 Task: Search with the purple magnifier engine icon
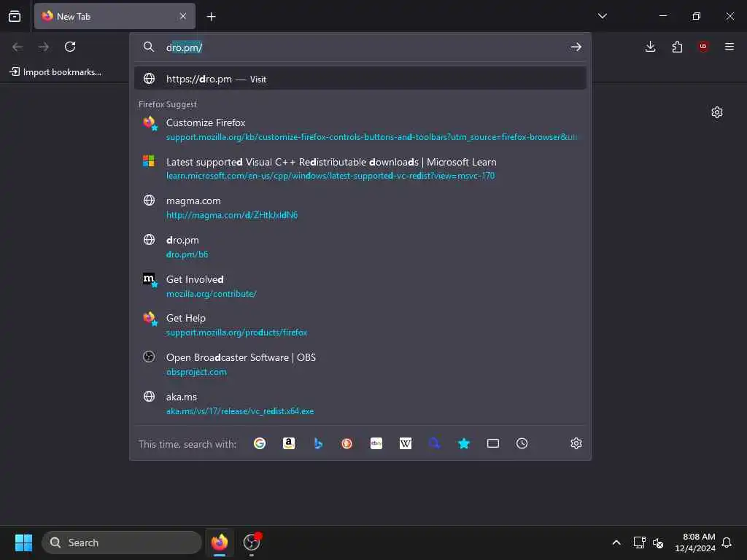[435, 443]
